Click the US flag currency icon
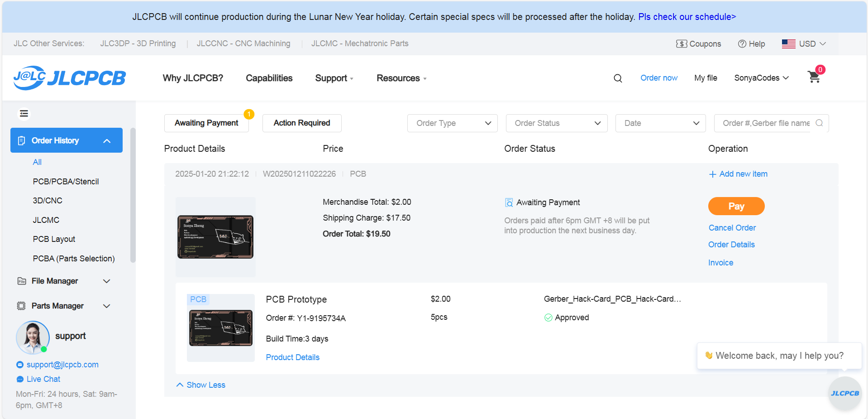868x419 pixels. (x=789, y=44)
